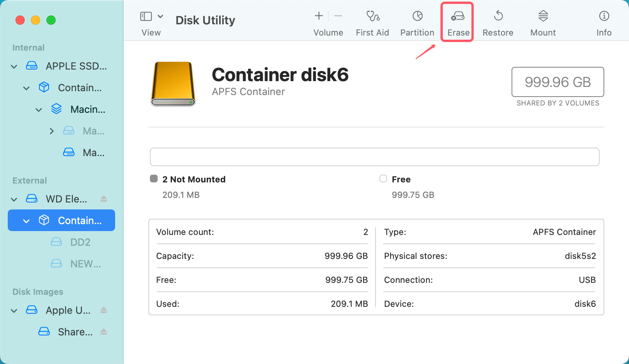Check the Free space legend checkbox
This screenshot has width=629, height=364.
tap(383, 179)
